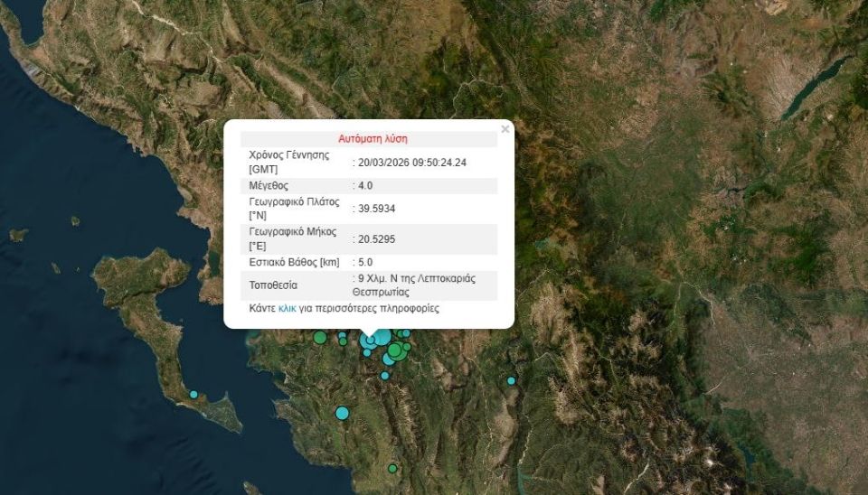Click the 'Μέγεθος' row label
The height and width of the screenshot is (495, 868).
tap(268, 185)
